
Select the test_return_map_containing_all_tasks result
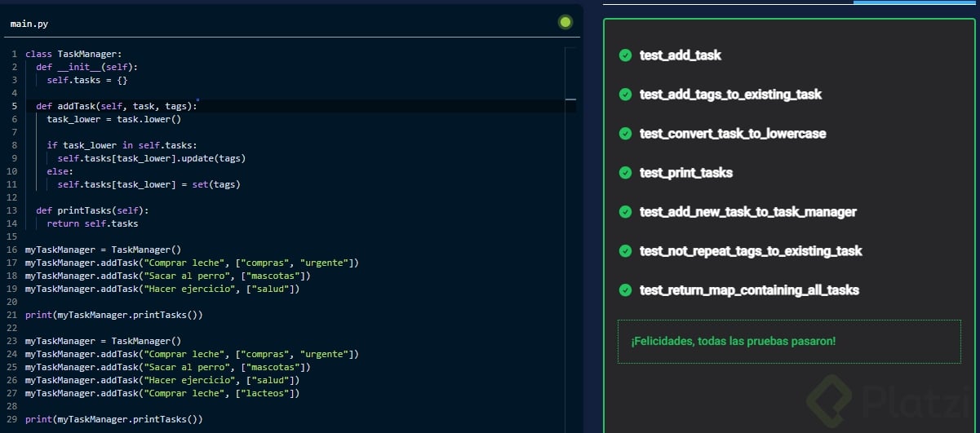point(749,290)
